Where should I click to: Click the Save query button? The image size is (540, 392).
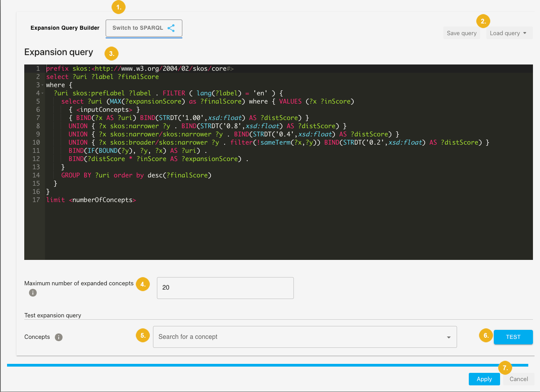(461, 33)
